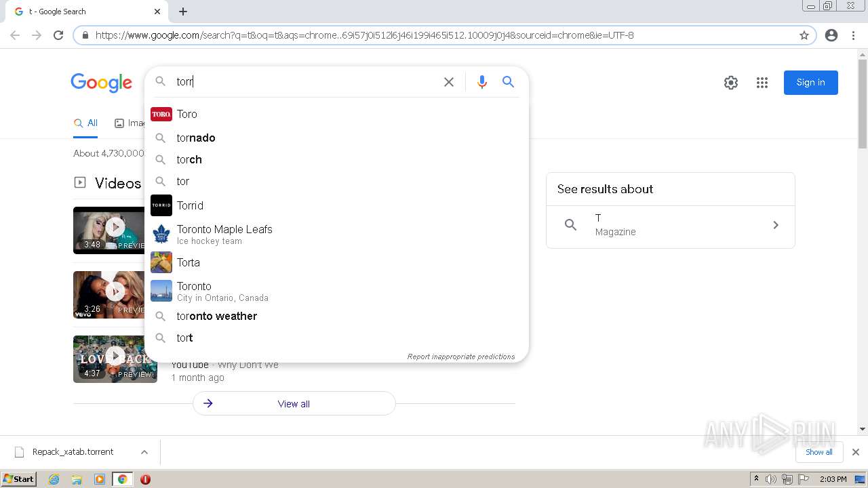Open Google settings gear icon
868x488 pixels.
pos(731,83)
